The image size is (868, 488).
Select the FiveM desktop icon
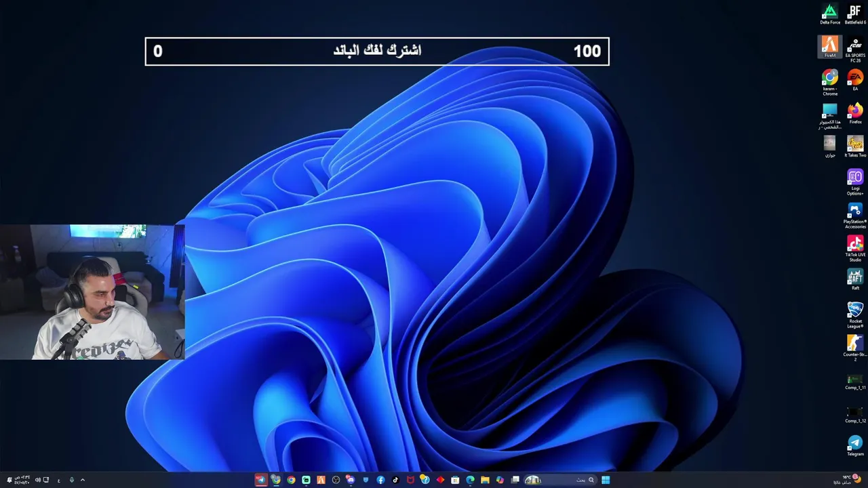pyautogui.click(x=830, y=47)
